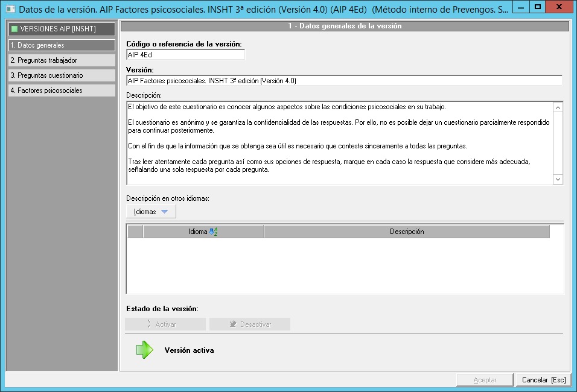This screenshot has height=392, width=577.
Task: Click the Aceptar button
Action: click(x=485, y=380)
